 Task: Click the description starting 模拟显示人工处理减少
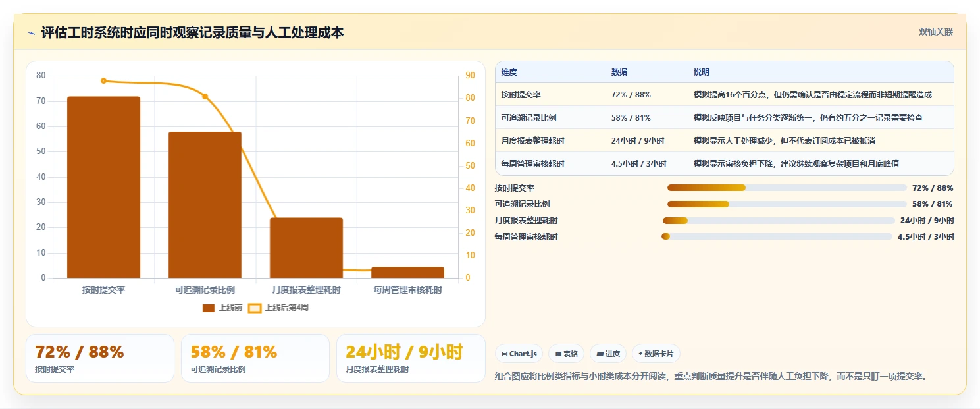tap(785, 141)
